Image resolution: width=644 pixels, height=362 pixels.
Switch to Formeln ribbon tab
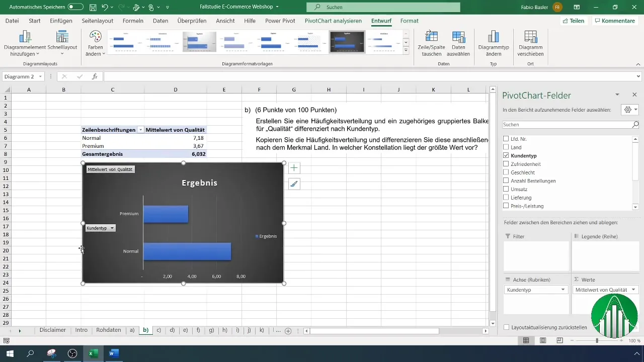[x=133, y=21]
